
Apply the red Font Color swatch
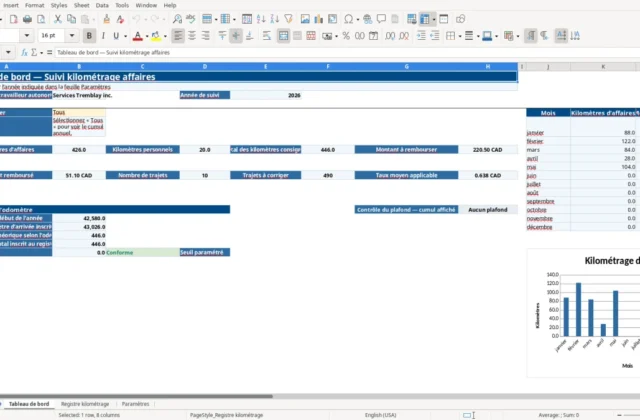pyautogui.click(x=138, y=36)
